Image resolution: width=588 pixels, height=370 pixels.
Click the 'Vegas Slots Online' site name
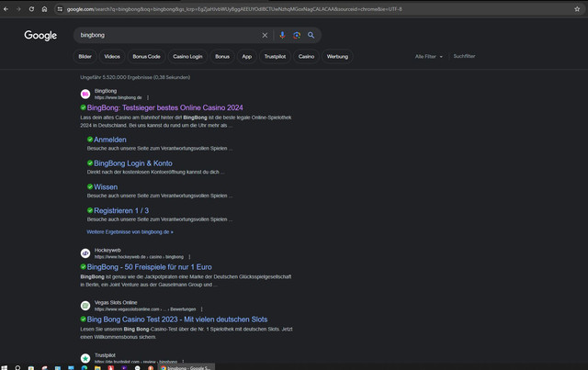[x=116, y=303]
